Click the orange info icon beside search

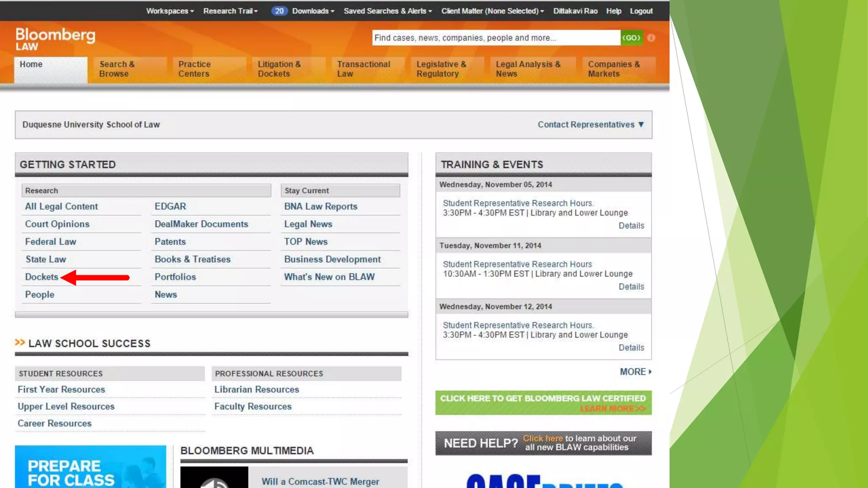pyautogui.click(x=651, y=38)
